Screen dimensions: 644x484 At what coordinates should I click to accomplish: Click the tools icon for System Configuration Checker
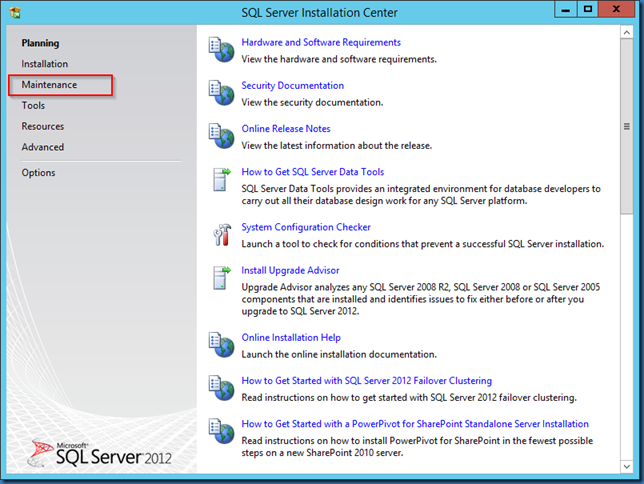pyautogui.click(x=222, y=235)
